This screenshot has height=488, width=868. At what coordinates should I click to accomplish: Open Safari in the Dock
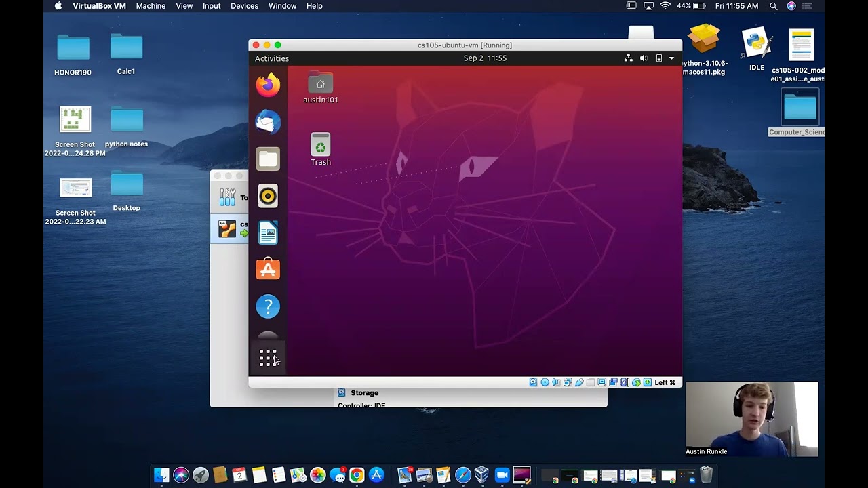(463, 475)
